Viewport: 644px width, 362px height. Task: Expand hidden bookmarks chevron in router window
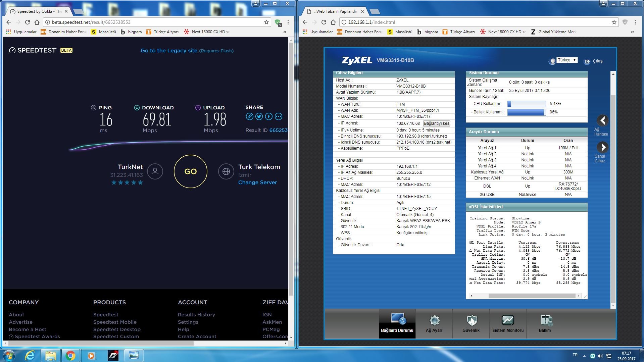[633, 32]
